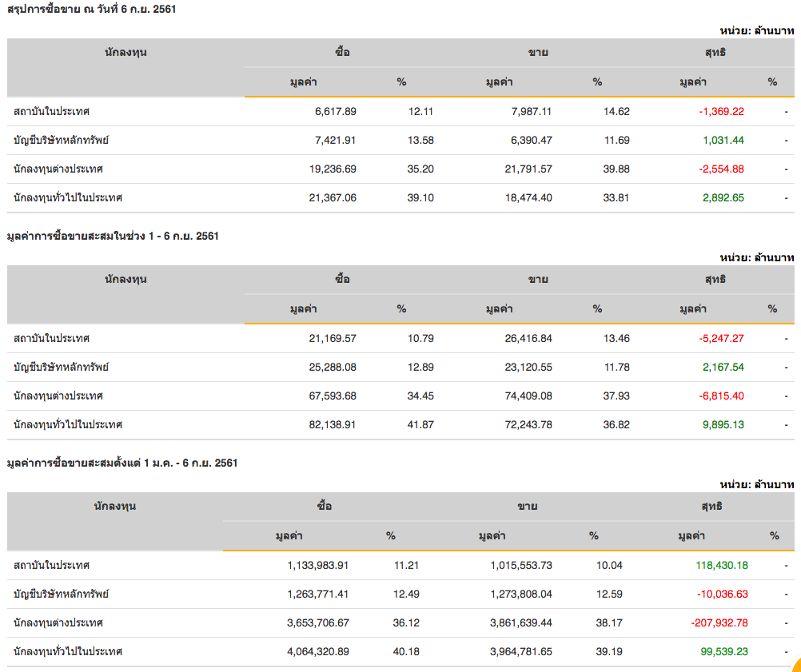Click the heading 'สรุปการซื้อขาย ณ วันที่ 6 ก.ย. 2561'
Screen dimensions: 801x672
coord(91,10)
